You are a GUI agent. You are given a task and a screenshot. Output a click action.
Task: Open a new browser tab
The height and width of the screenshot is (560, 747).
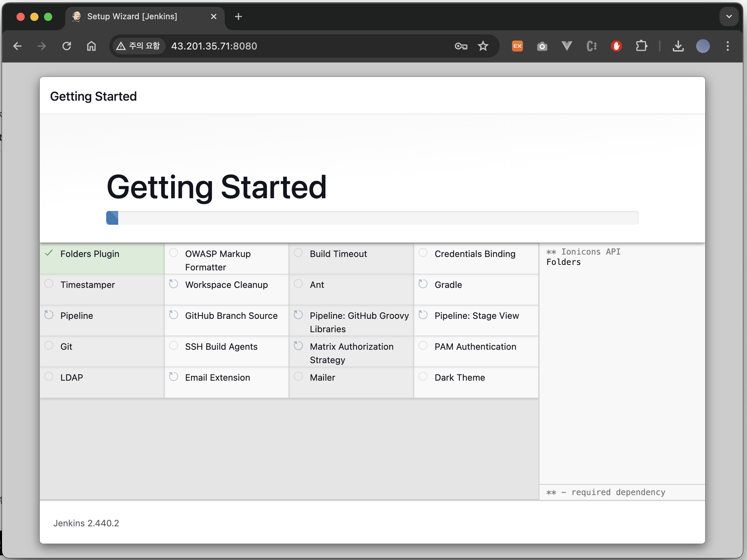pos(238,16)
